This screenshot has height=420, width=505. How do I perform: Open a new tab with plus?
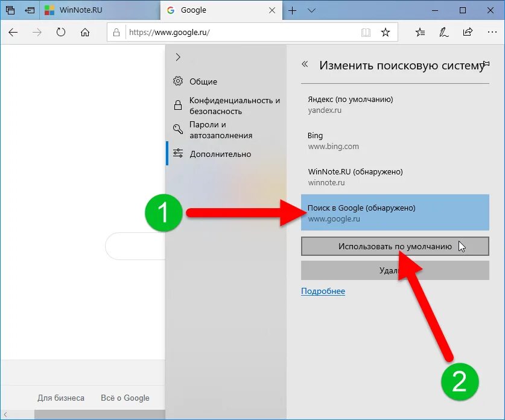coord(292,11)
